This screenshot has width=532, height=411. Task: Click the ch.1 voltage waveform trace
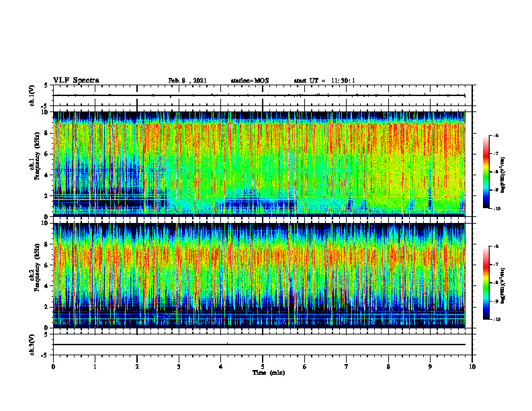(259, 95)
